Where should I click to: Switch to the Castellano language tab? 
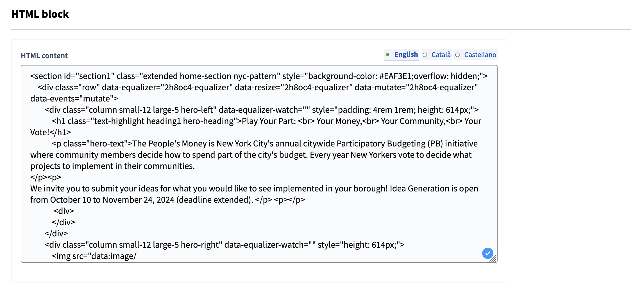click(480, 55)
